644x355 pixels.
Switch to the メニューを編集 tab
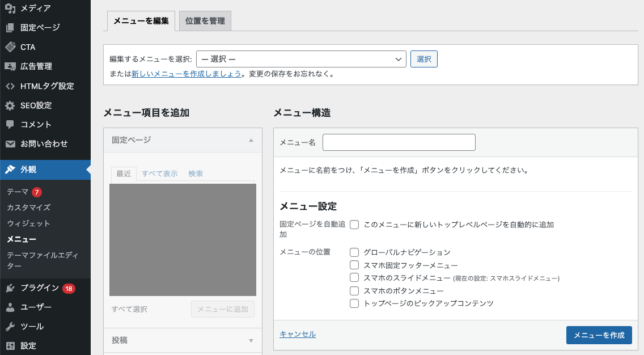click(x=141, y=21)
